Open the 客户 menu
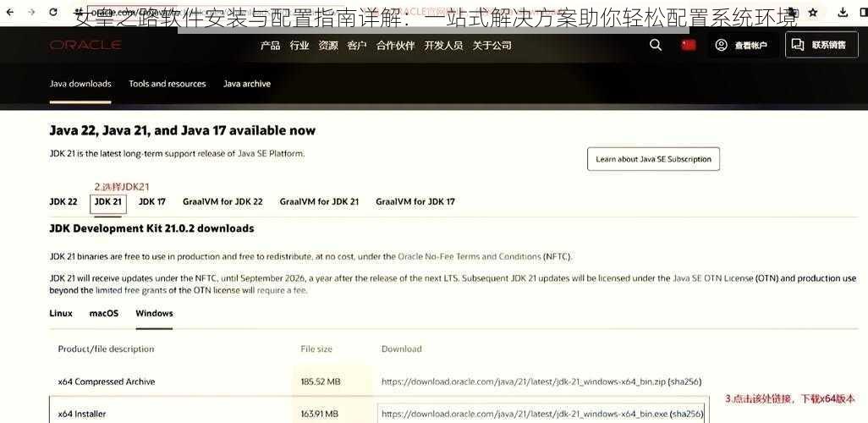The height and width of the screenshot is (423, 868). [356, 46]
